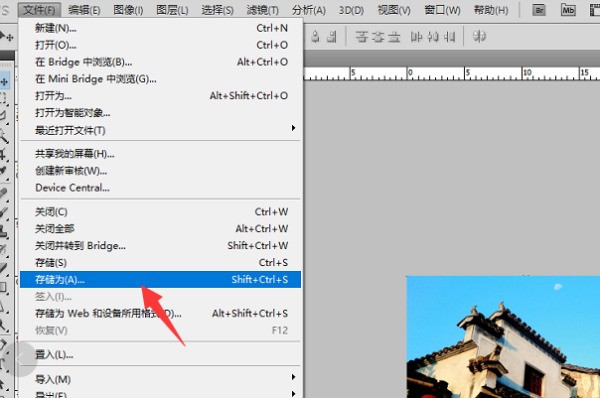Click the horizontal ruler above canvas
This screenshot has height=398, width=600.
click(452, 73)
